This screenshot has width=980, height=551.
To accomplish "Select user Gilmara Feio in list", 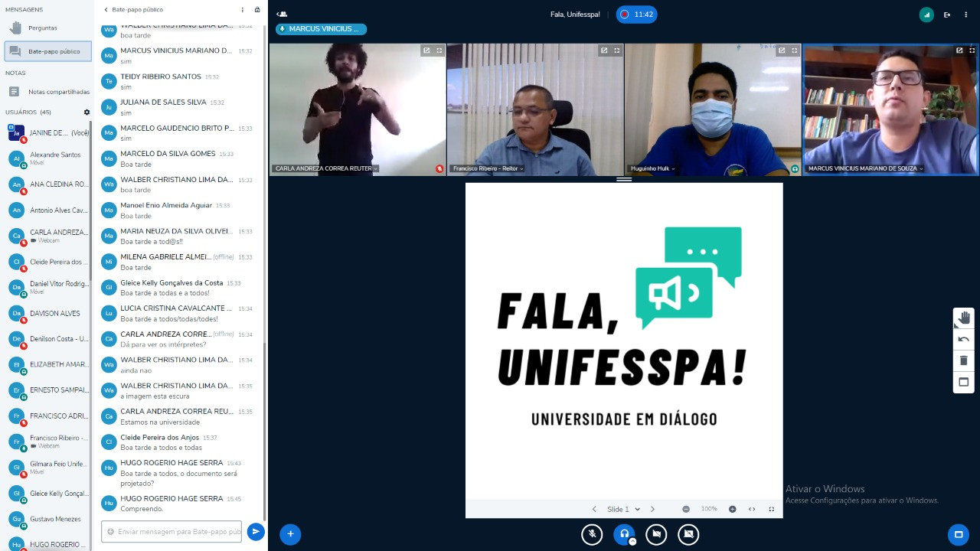I will (47, 467).
